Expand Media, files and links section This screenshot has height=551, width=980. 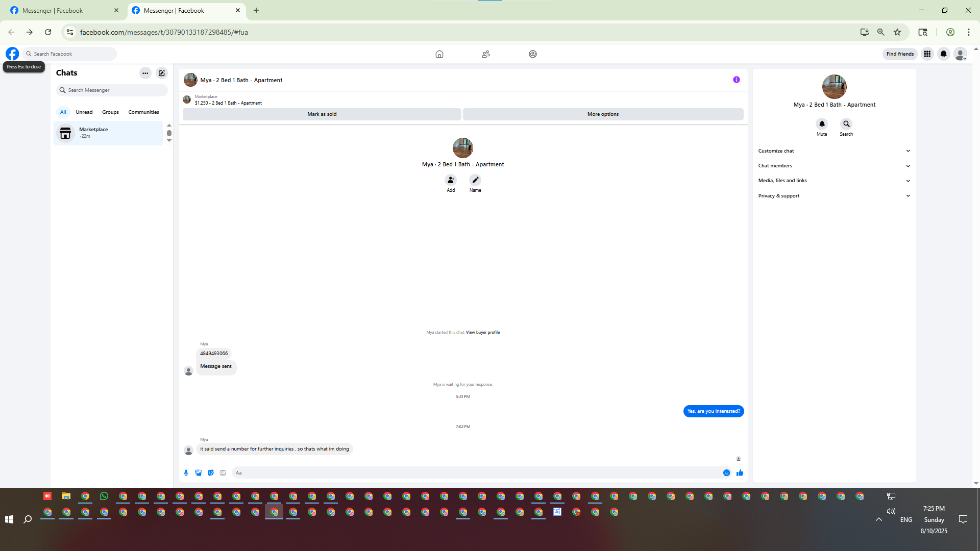[834, 181]
